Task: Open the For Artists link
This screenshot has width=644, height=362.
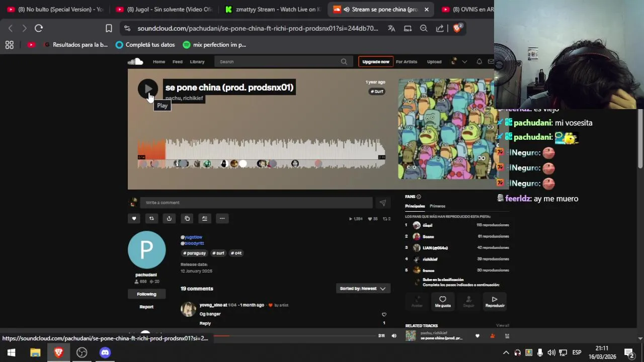Action: tap(407, 62)
